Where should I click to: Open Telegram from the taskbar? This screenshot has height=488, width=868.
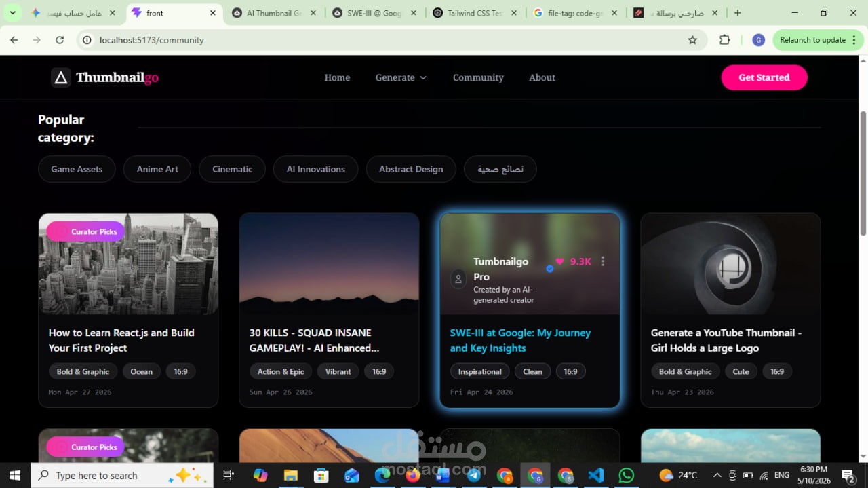474,475
